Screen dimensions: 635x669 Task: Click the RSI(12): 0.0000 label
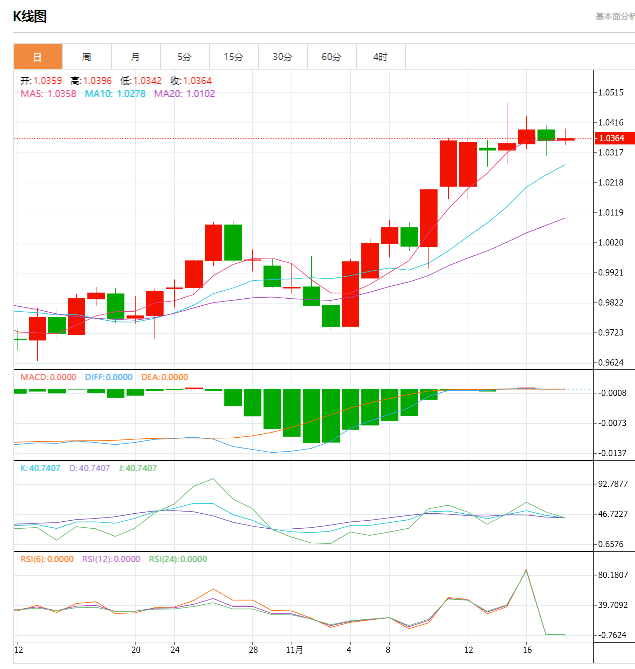coord(111,559)
